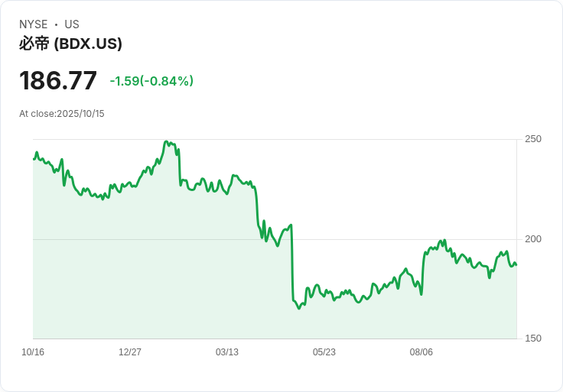Click the latest endpoint of the price line
The image size is (563, 392).
(516, 264)
